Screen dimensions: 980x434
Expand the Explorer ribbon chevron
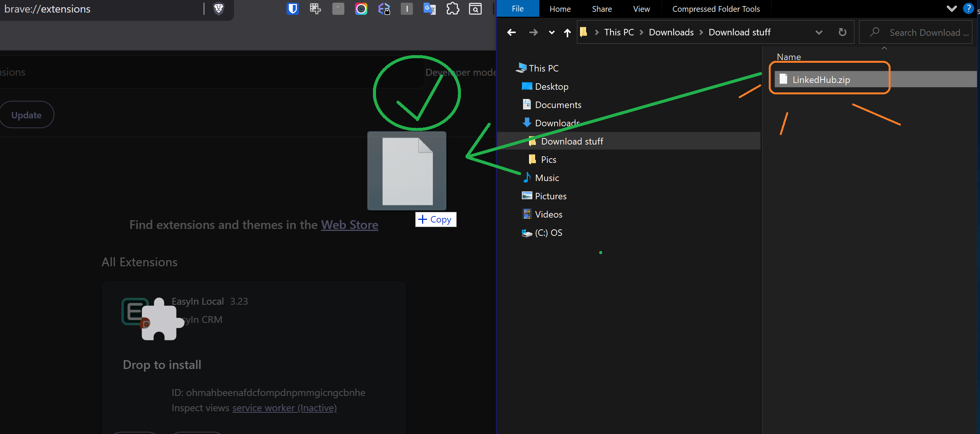pyautogui.click(x=951, y=9)
